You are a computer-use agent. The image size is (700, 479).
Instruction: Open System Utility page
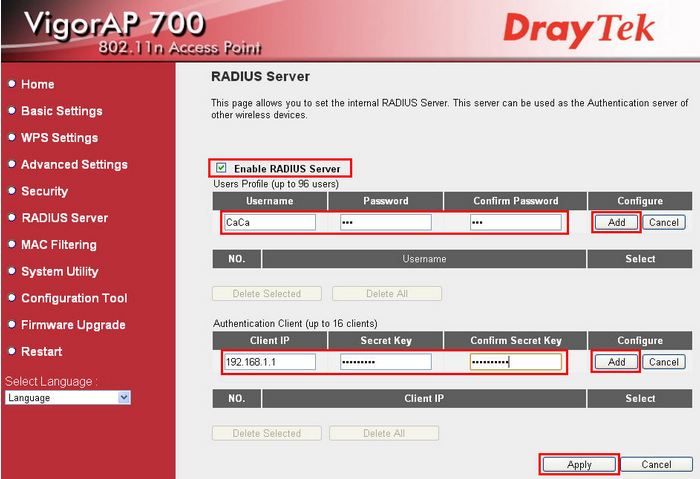point(60,271)
